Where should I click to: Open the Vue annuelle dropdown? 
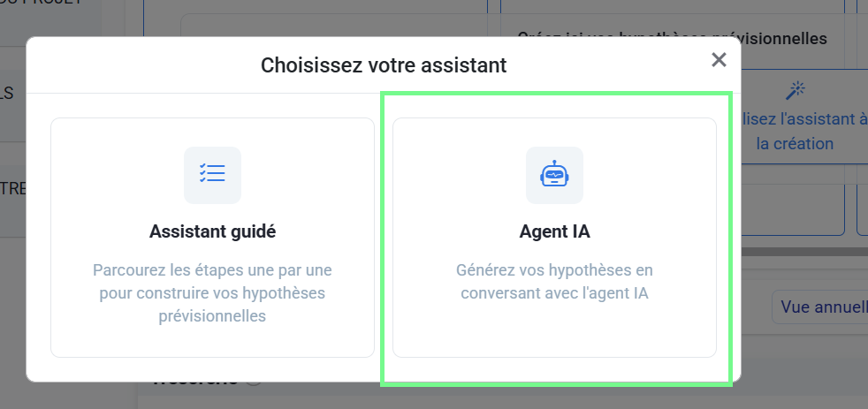[819, 307]
